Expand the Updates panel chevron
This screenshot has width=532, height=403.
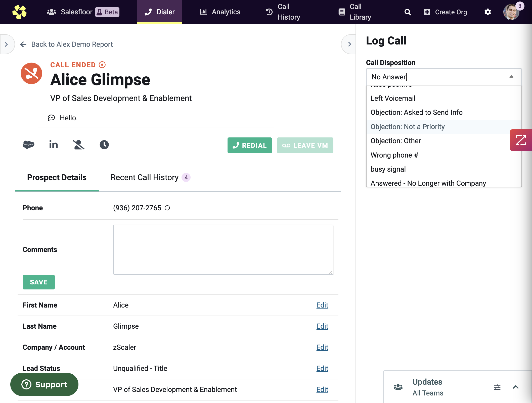pyautogui.click(x=516, y=387)
